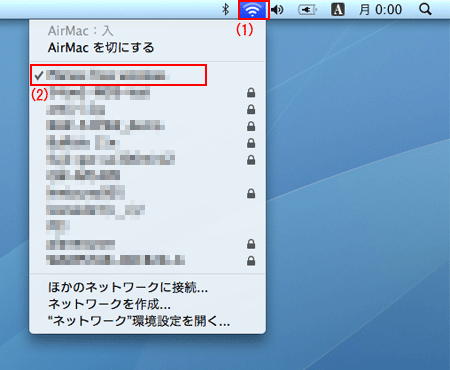Select the third locked network in list

click(x=147, y=126)
